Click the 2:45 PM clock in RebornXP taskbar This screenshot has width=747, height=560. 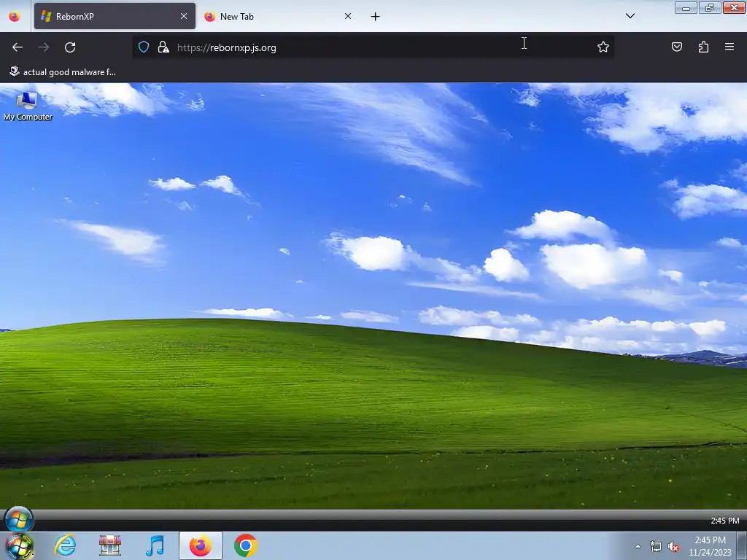click(x=725, y=521)
